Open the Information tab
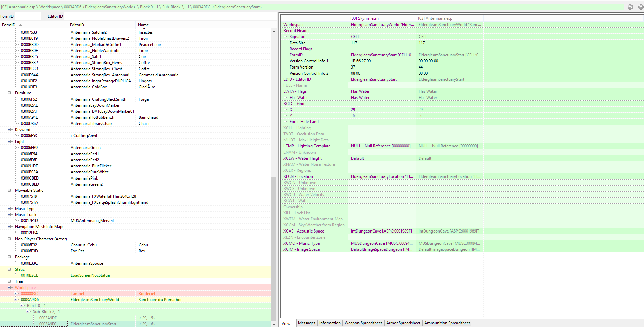Viewport: 644px width, 327px height. click(x=330, y=323)
